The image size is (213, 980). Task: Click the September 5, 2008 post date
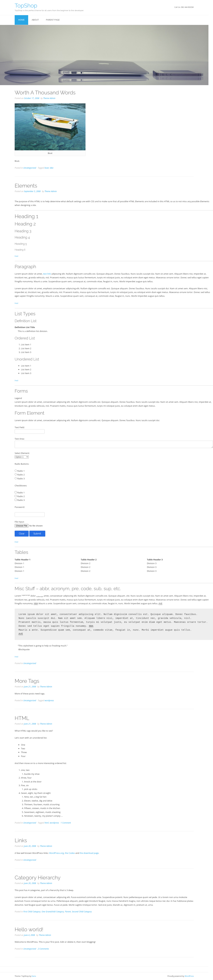pyautogui.click(x=32, y=191)
